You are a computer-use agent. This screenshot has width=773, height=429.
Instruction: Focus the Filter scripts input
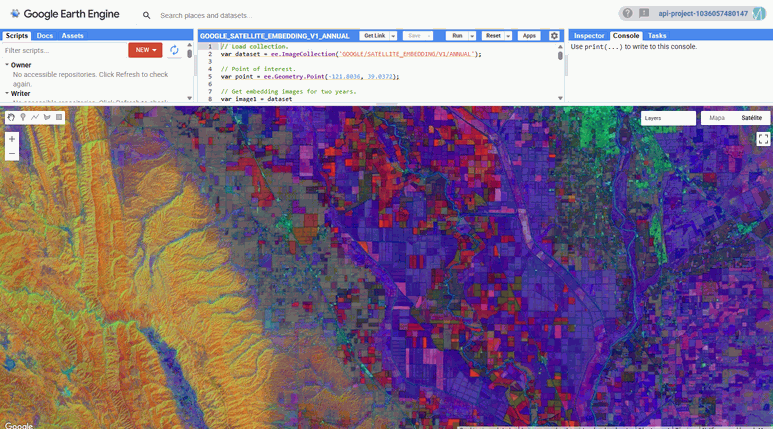pyautogui.click(x=64, y=50)
